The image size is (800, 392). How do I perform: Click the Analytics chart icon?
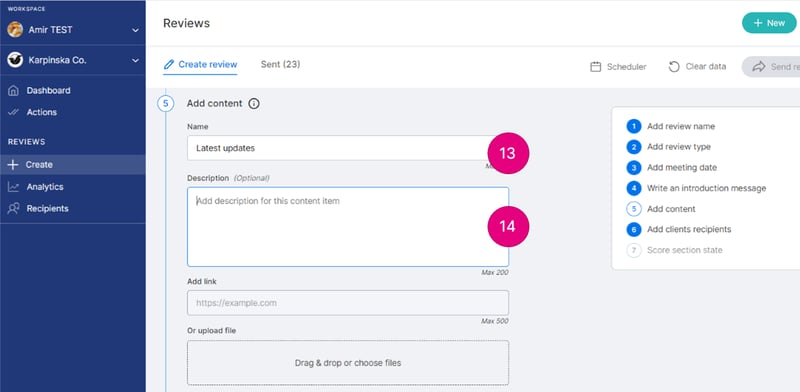click(13, 187)
